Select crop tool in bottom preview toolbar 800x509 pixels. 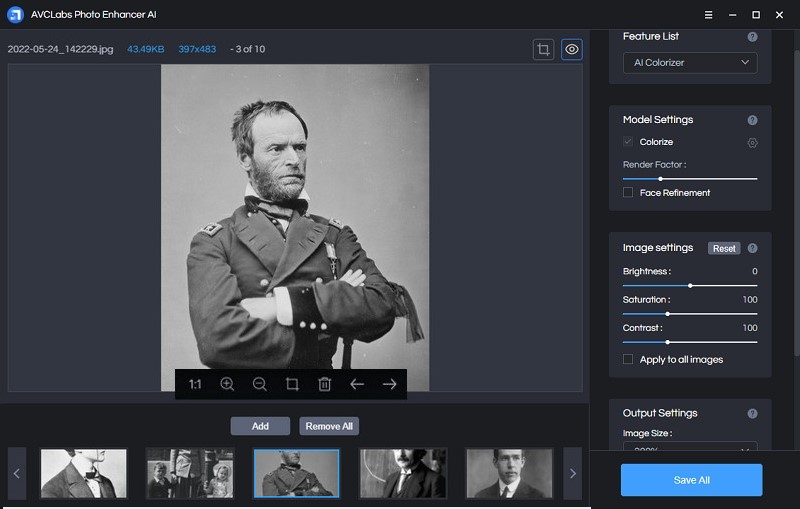point(292,384)
